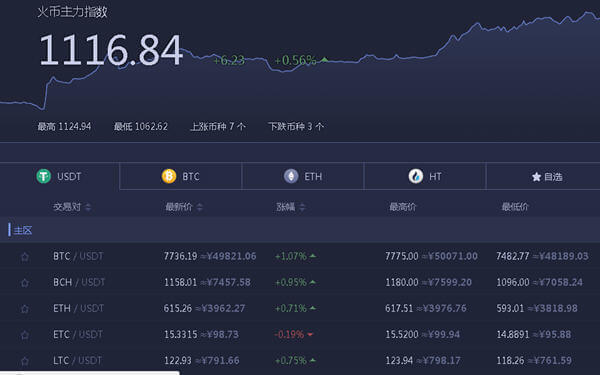This screenshot has width=600, height=375.
Task: Click BTC low price 7482.77
Action: [513, 256]
